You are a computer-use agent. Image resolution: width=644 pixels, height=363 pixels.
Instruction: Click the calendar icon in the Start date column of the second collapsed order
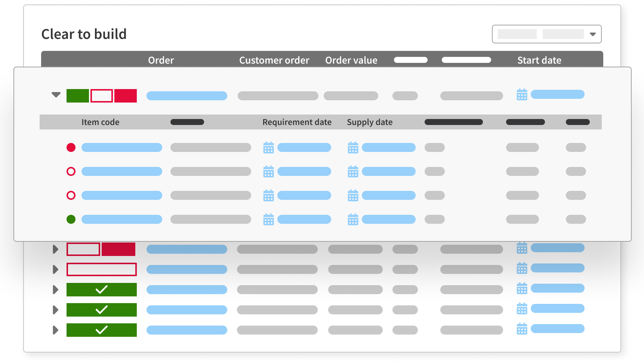[x=522, y=268]
